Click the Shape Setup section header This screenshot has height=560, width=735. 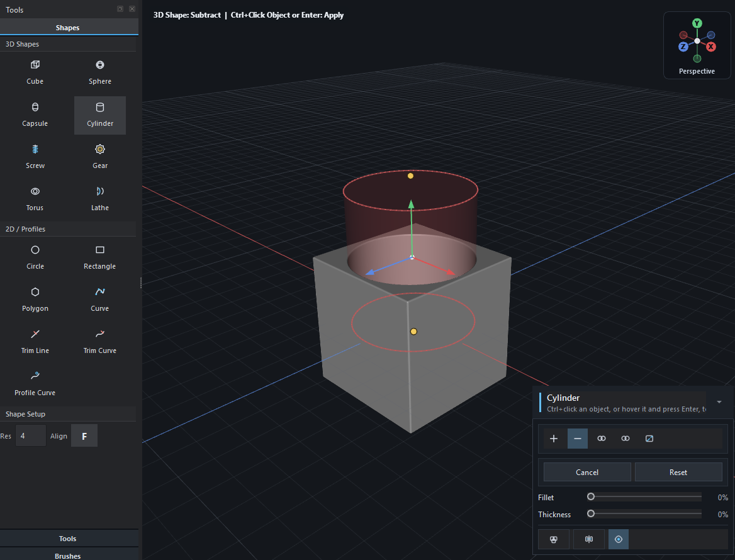click(68, 414)
